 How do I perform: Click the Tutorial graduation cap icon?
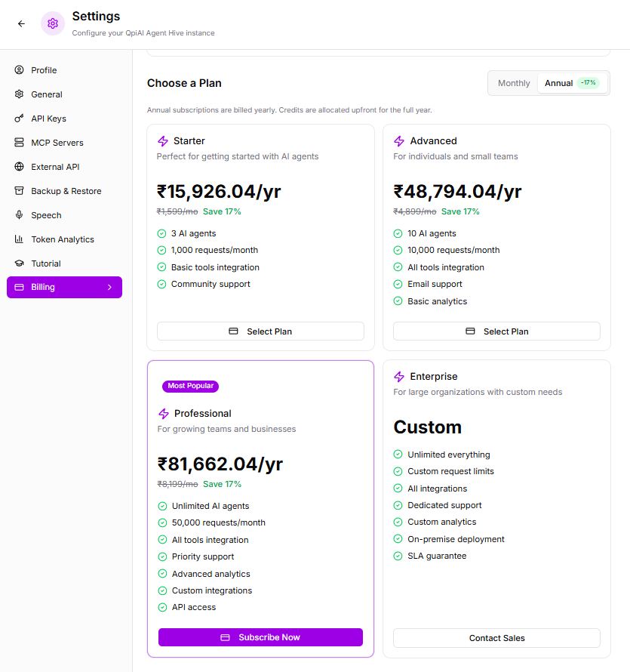19,264
